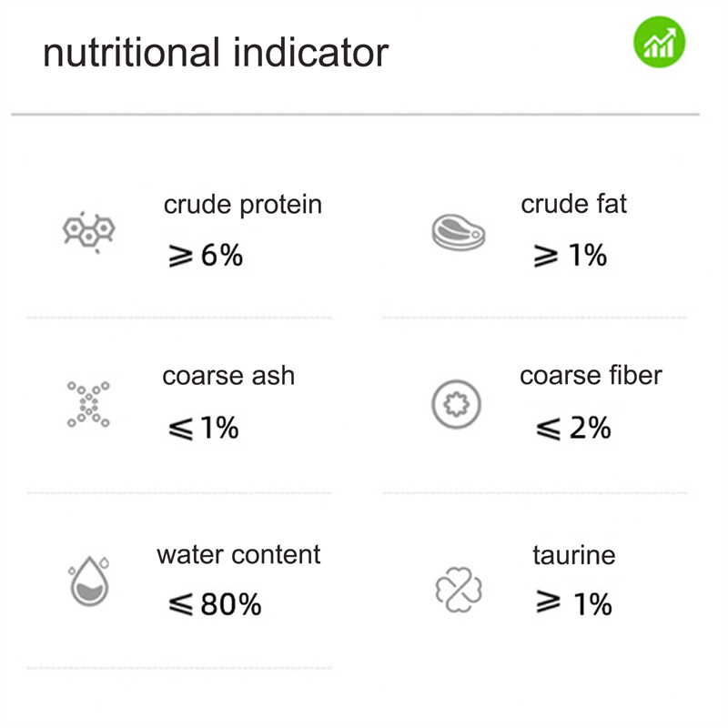This screenshot has width=728, height=728.
Task: Click the ≤80% water content value
Action: [x=215, y=604]
